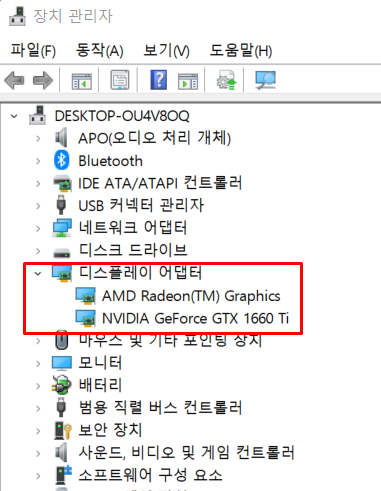This screenshot has width=381, height=491.
Task: Select the 디스플레이 어댑터 label
Action: [140, 273]
